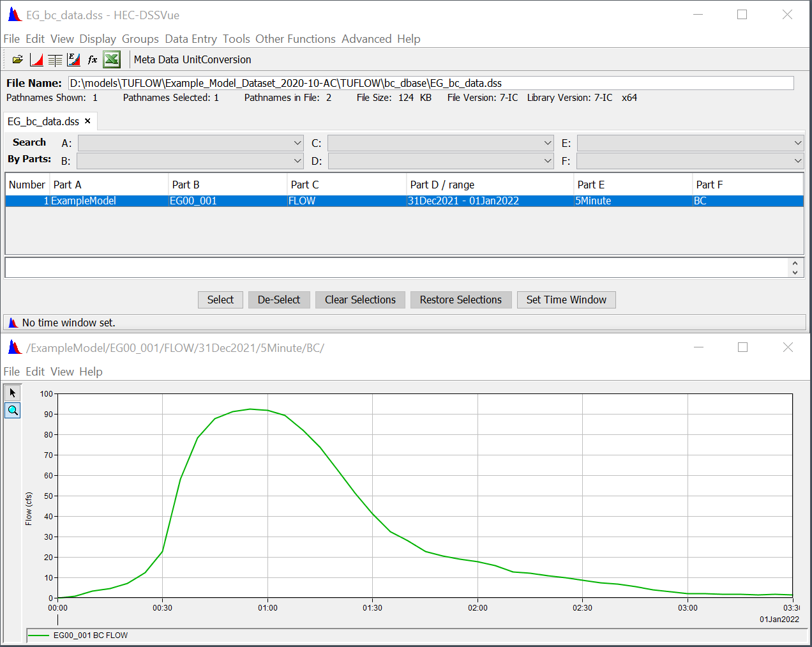Close the EG_bc_data.dss tab
The width and height of the screenshot is (812, 647).
[87, 121]
